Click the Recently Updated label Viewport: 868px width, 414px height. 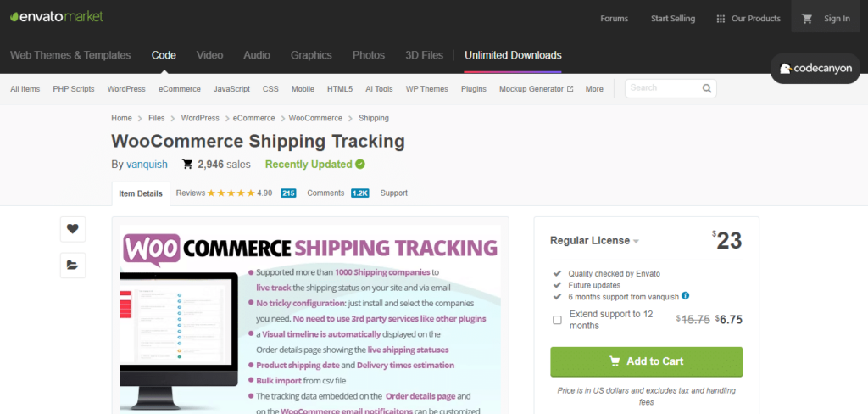[309, 164]
